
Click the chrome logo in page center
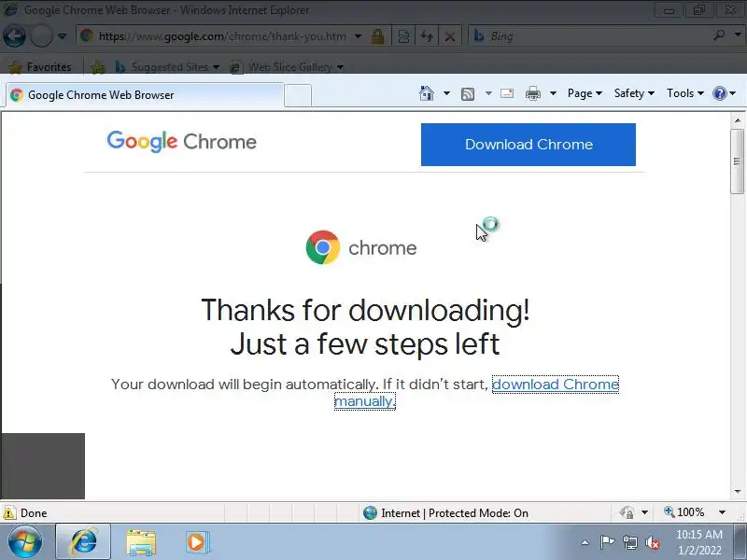361,247
